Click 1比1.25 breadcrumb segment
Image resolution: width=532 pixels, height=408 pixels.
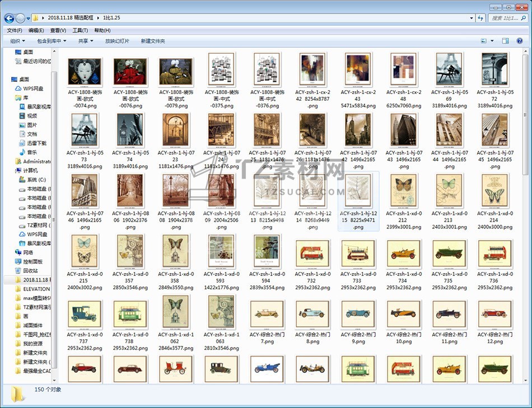coord(111,18)
